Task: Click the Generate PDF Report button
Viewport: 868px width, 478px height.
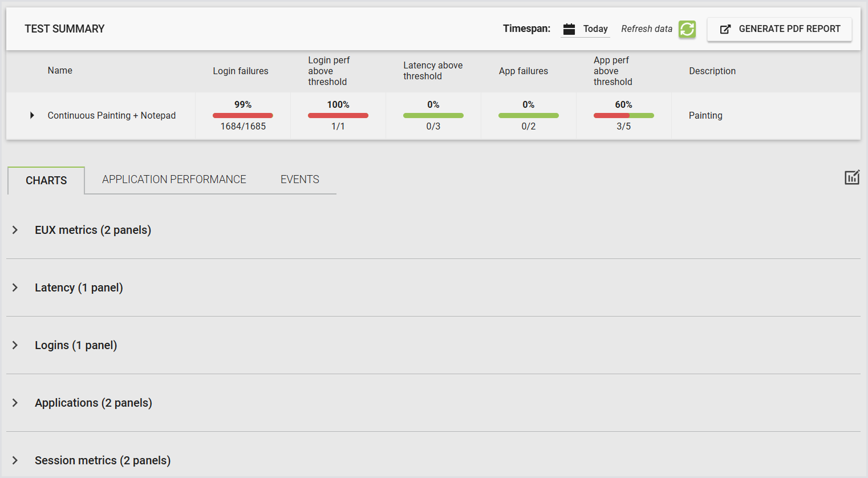Action: (780, 29)
